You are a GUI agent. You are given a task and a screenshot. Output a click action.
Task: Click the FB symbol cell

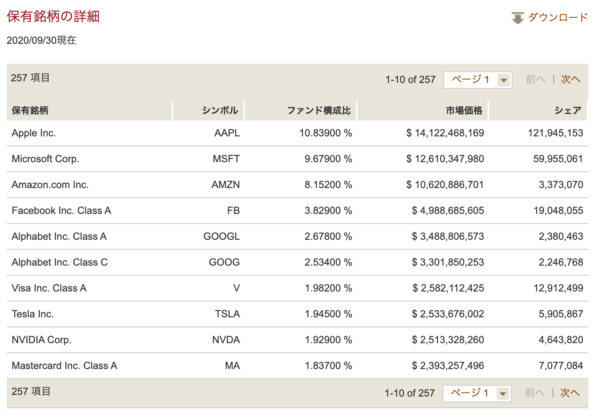click(233, 210)
